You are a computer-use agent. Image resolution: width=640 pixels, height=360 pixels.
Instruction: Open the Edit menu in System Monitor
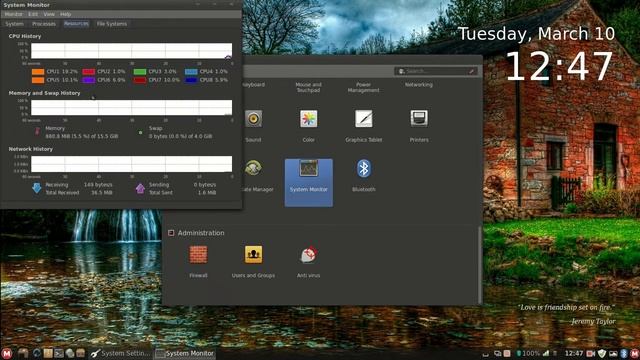[33, 14]
